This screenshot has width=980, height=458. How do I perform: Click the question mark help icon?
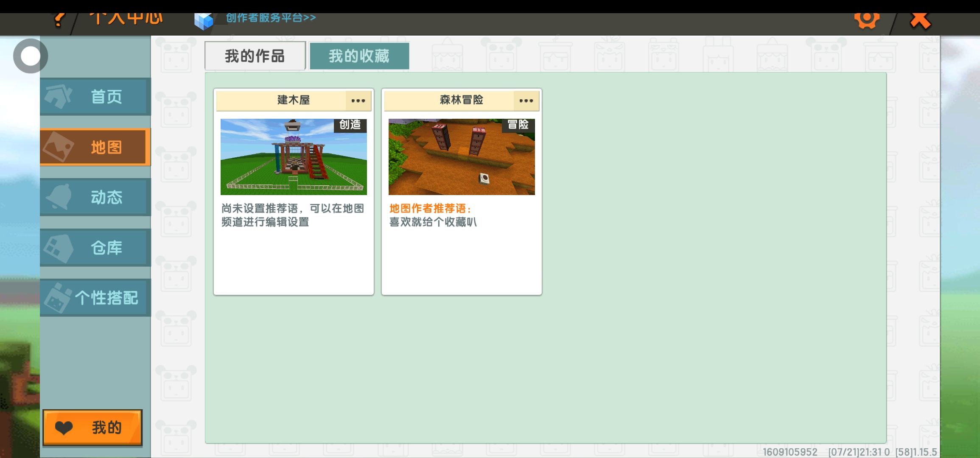pos(59,20)
